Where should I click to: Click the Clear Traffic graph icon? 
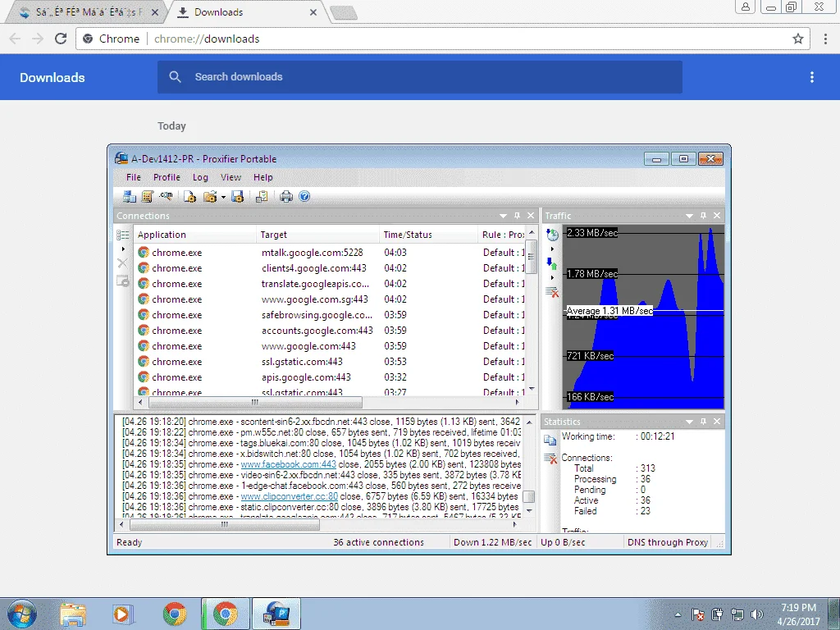(552, 292)
